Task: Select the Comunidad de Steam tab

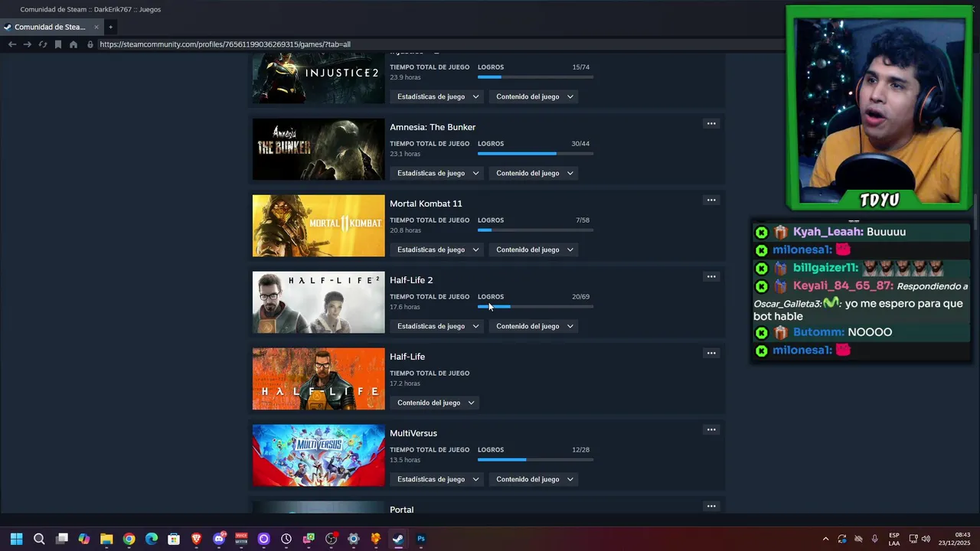Action: point(51,27)
